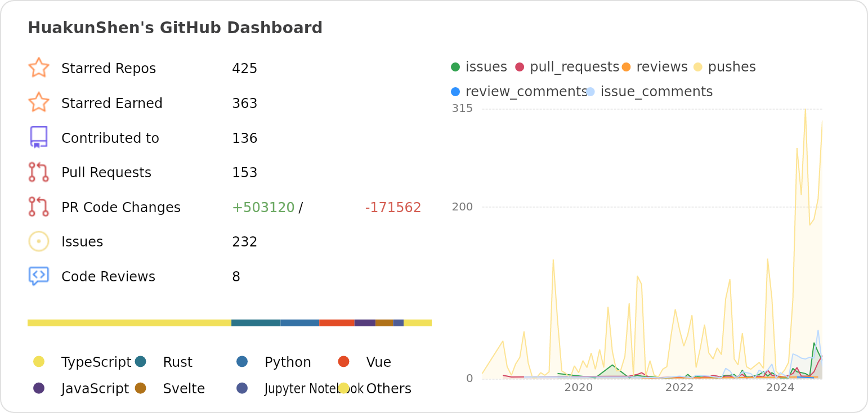868x413 pixels.
Task: Click the Pull Requests label
Action: [x=106, y=173]
